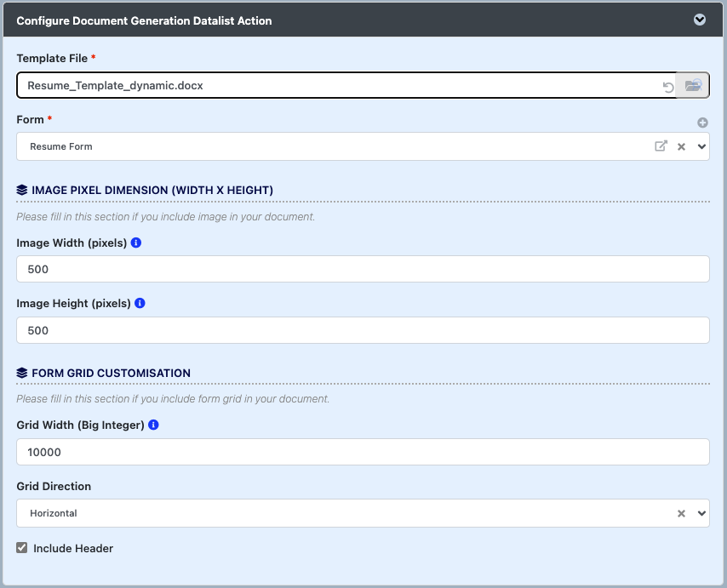The height and width of the screenshot is (588, 727).
Task: Uncheck the Include Header checkbox
Action: coord(22,548)
